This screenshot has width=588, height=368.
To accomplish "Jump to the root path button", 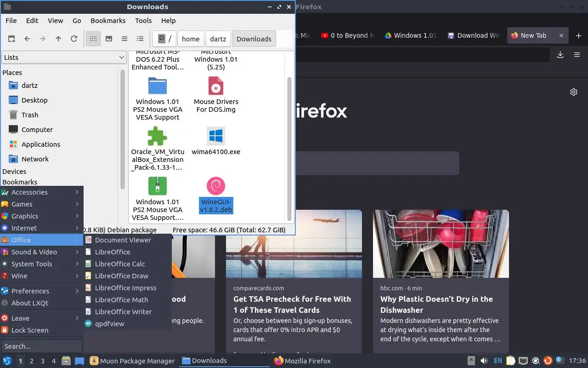I will pyautogui.click(x=164, y=39).
